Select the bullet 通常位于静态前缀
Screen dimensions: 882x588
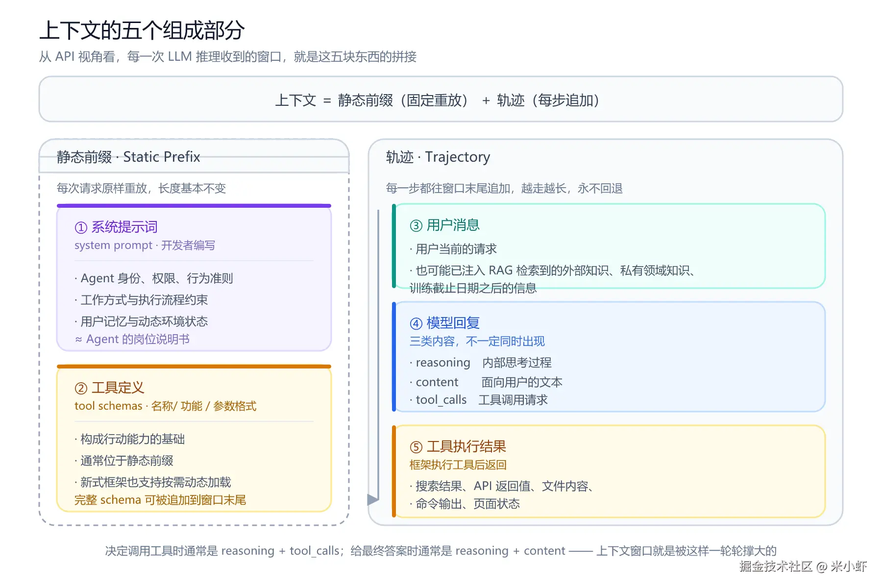click(x=124, y=461)
